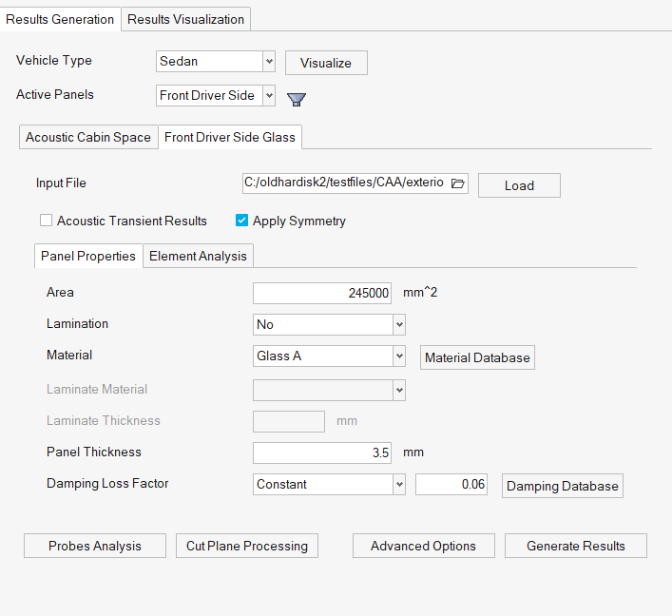The width and height of the screenshot is (672, 616).
Task: Click the Load button
Action: [x=519, y=185]
